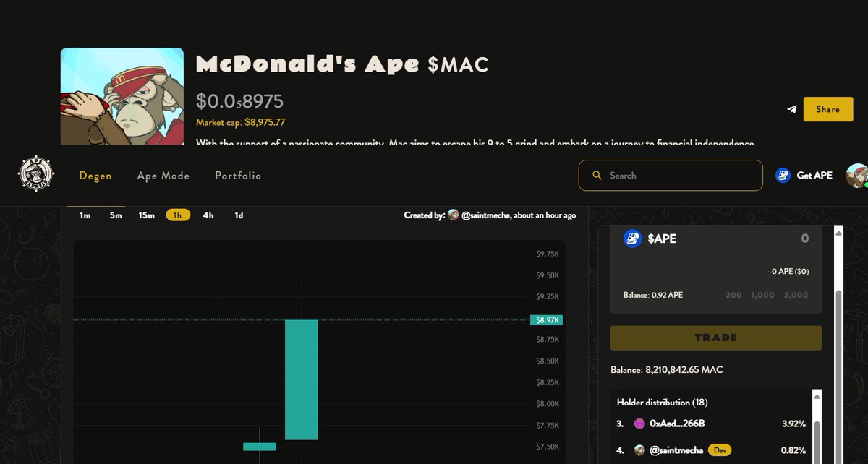Click the $APE amount input showing 0

(804, 239)
